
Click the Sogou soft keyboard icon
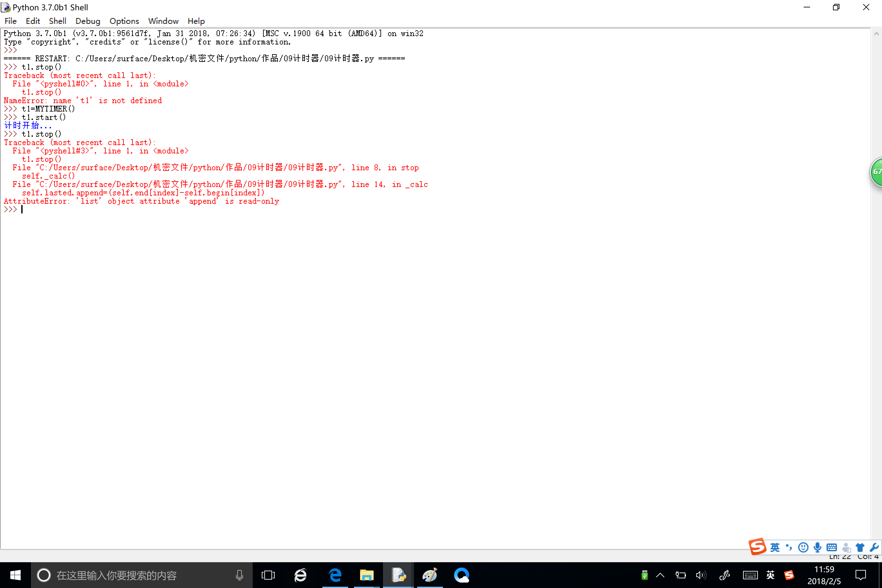[832, 547]
